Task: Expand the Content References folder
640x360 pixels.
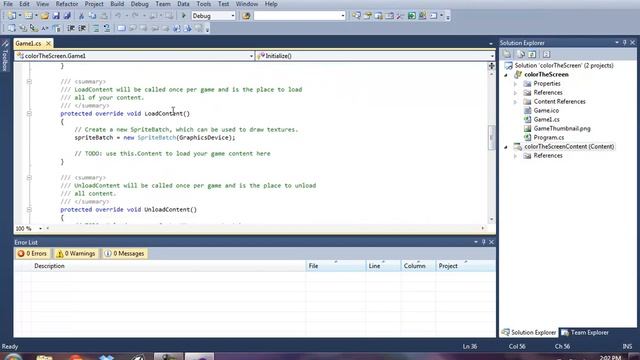Action: (x=516, y=102)
